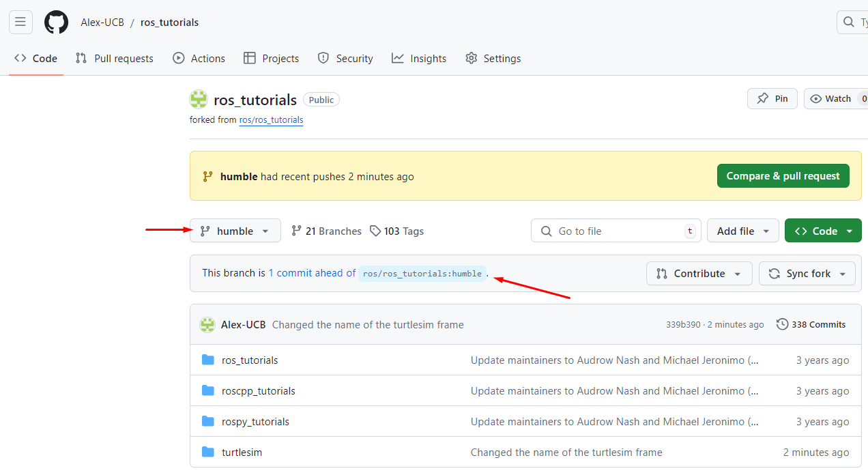The width and height of the screenshot is (868, 473).
Task: Open roscpp_tutorials row's Update maintainers commit message
Action: click(614, 391)
